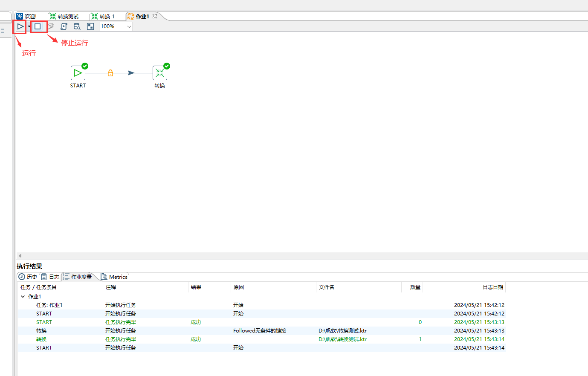This screenshot has height=376, width=588.
Task: Select the 任务: 作业1 row
Action: pos(261,305)
